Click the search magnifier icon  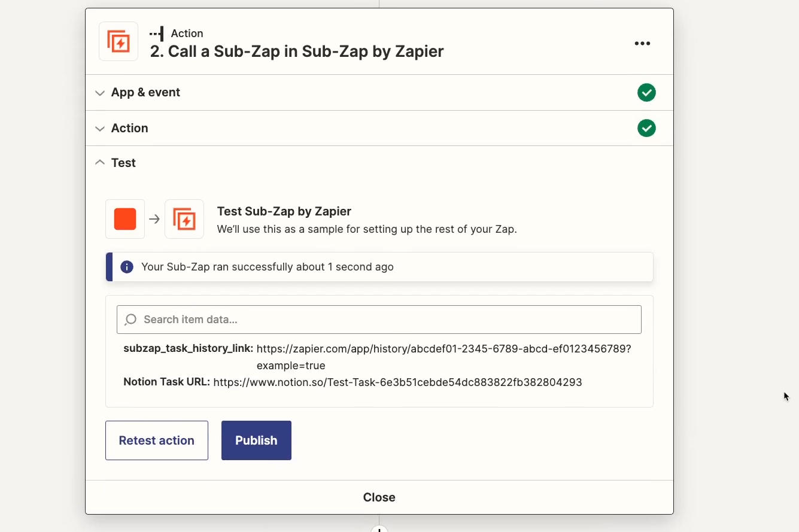[x=130, y=320]
